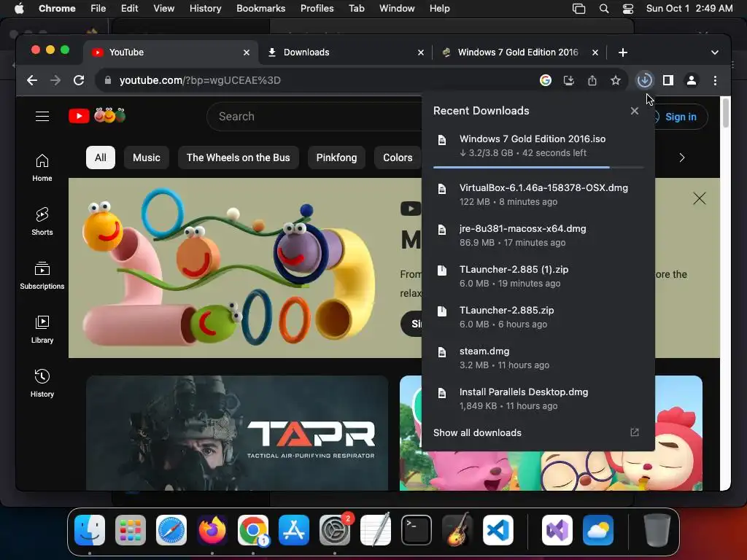Reload the YouTube page

tap(79, 80)
